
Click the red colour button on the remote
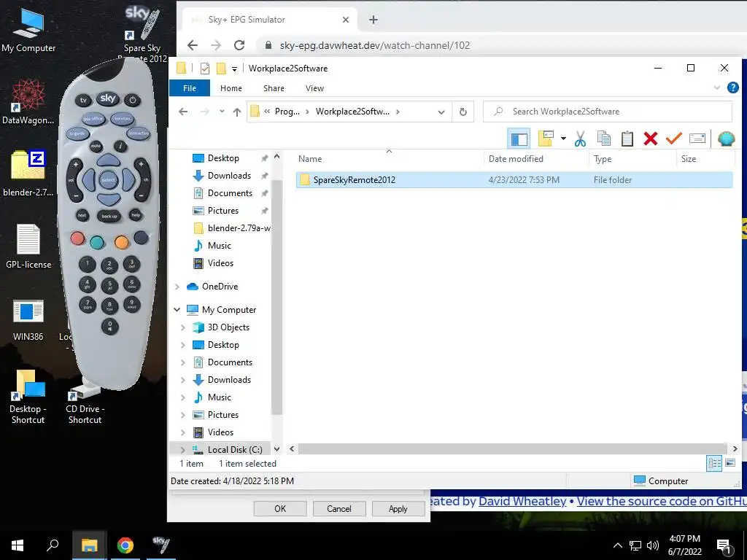click(x=77, y=238)
